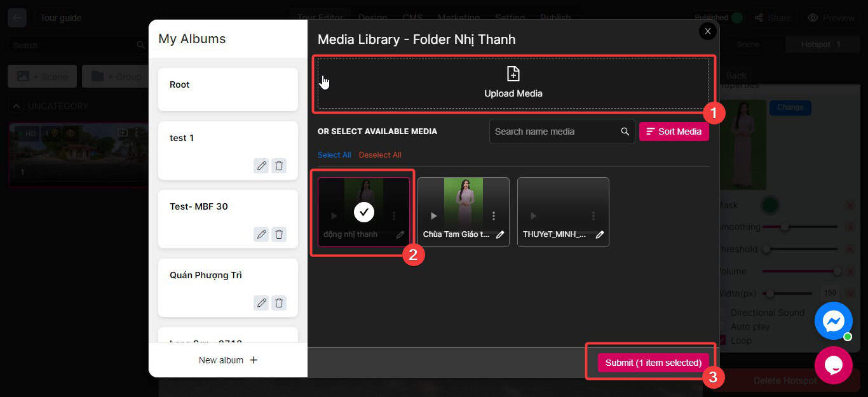Click Deselect All media link
The image size is (868, 397).
tap(380, 155)
